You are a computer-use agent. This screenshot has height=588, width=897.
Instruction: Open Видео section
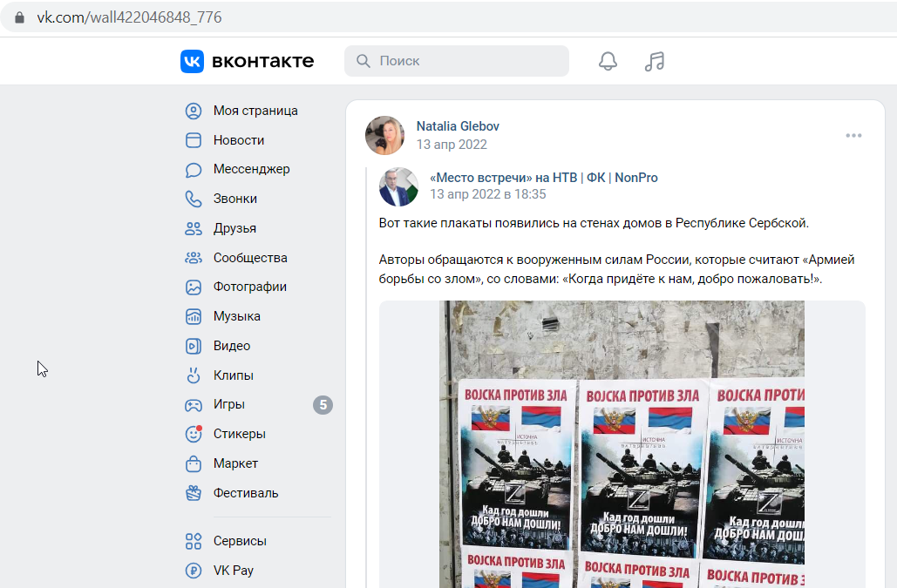tap(232, 346)
